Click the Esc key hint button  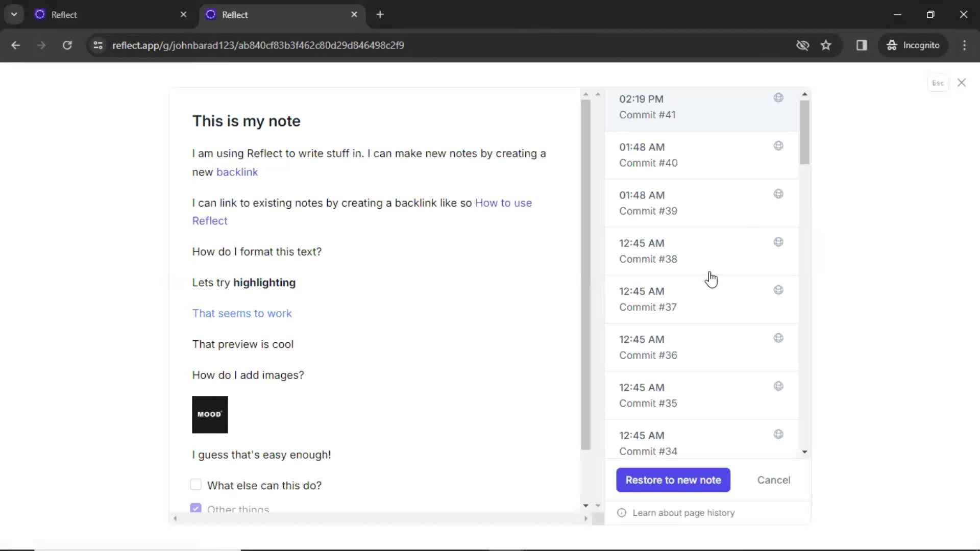pyautogui.click(x=938, y=83)
